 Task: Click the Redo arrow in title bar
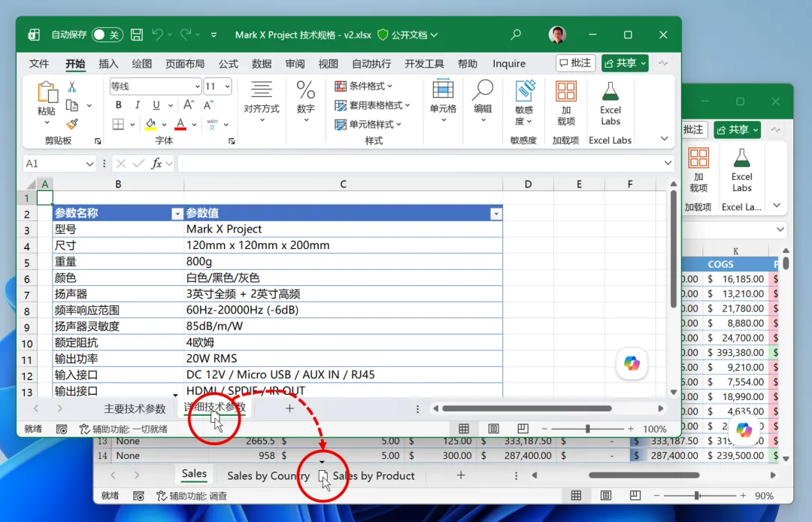pyautogui.click(x=186, y=34)
